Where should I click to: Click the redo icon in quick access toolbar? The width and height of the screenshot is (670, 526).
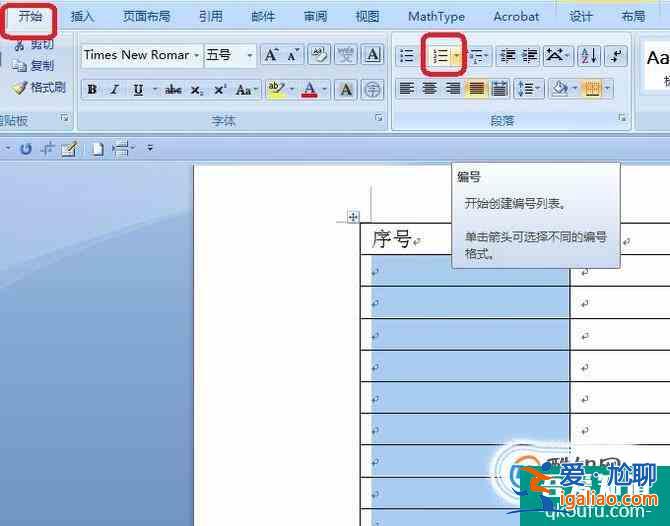pos(26,149)
